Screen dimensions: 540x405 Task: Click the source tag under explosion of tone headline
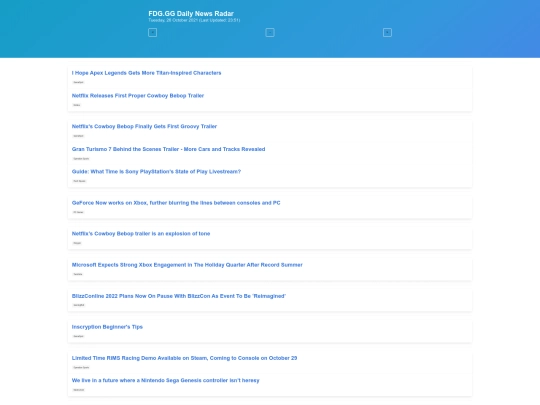pos(77,243)
